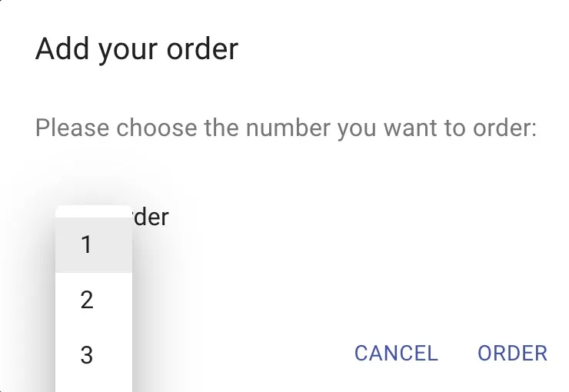Screen dimensions: 569x392
Task: Click empty dialog space above the CANCEL button
Action: (396, 292)
